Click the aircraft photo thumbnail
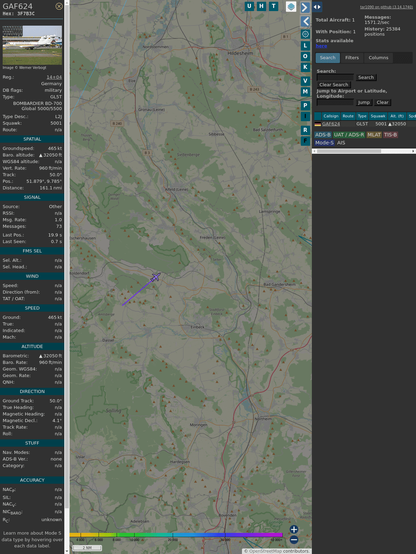The height and width of the screenshot is (554, 416). point(32,45)
